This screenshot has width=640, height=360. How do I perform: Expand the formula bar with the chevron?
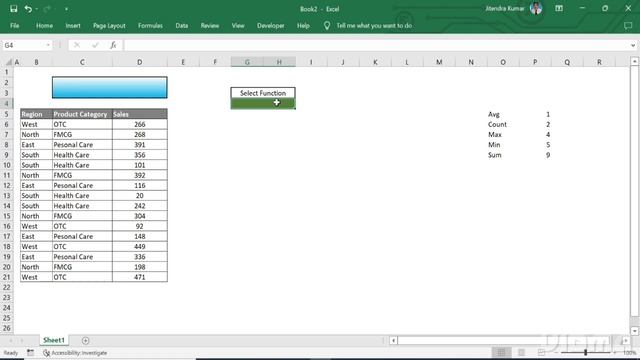point(633,45)
